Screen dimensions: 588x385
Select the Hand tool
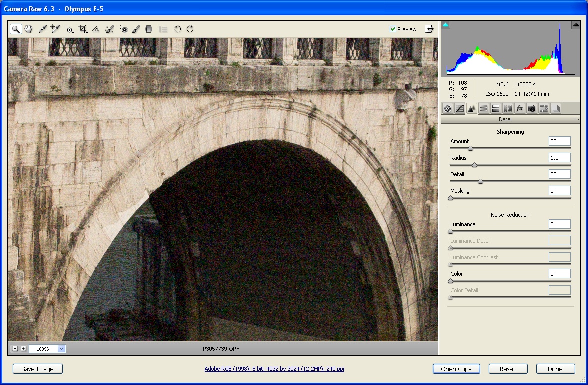[x=29, y=29]
